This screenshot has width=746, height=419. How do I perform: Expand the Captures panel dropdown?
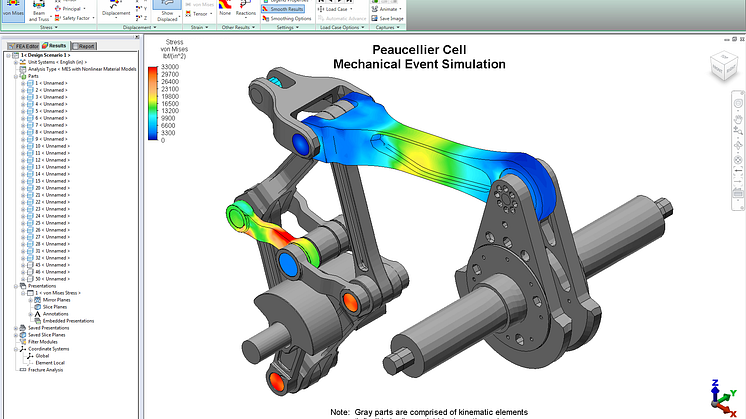(388, 28)
